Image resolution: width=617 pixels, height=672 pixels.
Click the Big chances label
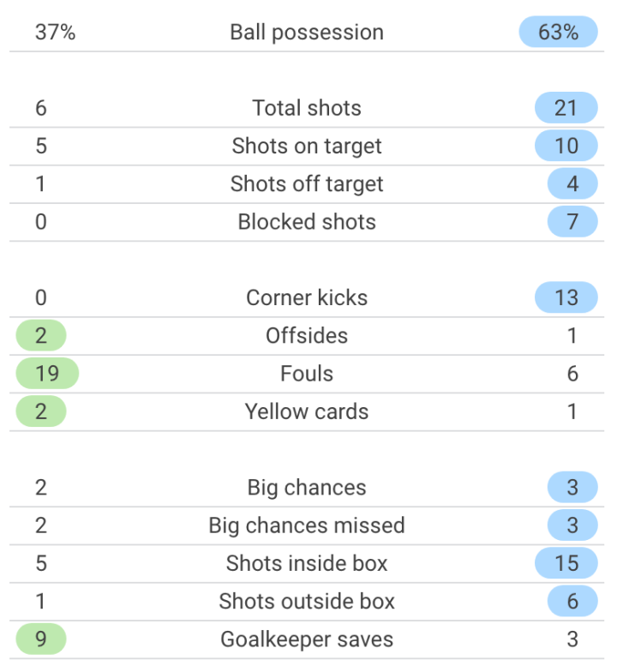(x=307, y=488)
